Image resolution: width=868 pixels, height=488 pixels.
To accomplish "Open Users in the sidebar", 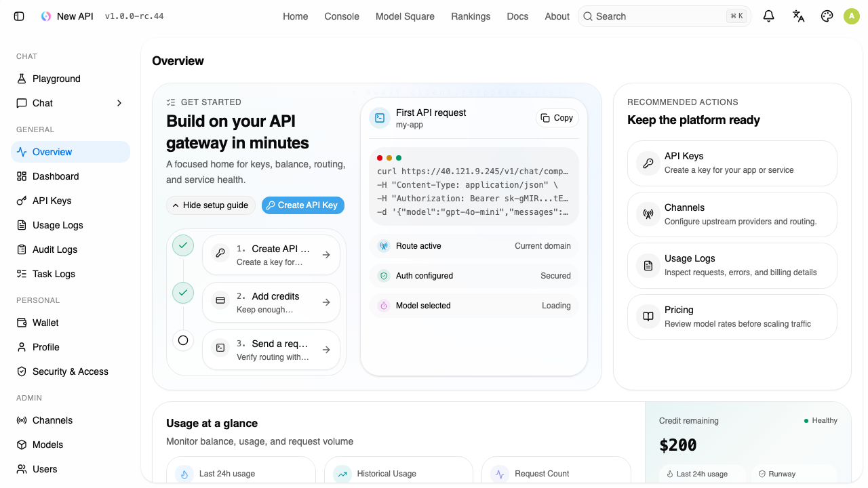I will 71,469.
